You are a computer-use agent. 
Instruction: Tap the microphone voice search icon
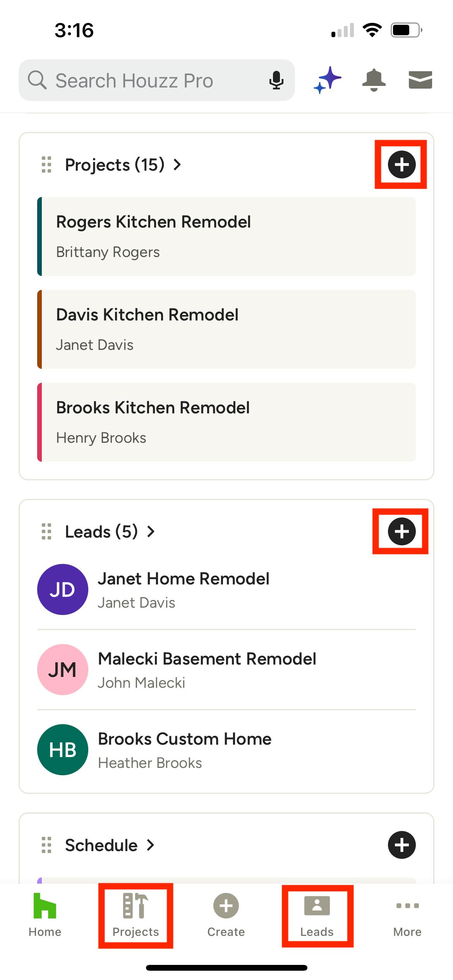coord(276,81)
